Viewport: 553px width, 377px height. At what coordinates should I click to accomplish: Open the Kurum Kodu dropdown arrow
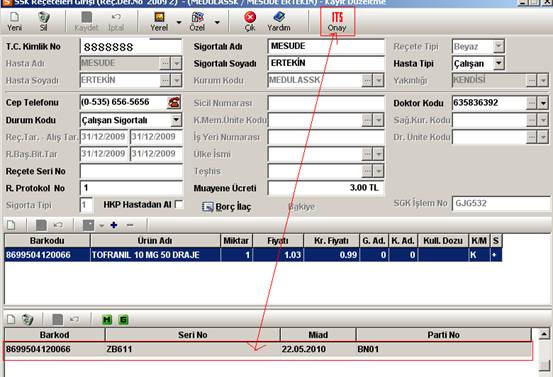tap(378, 80)
